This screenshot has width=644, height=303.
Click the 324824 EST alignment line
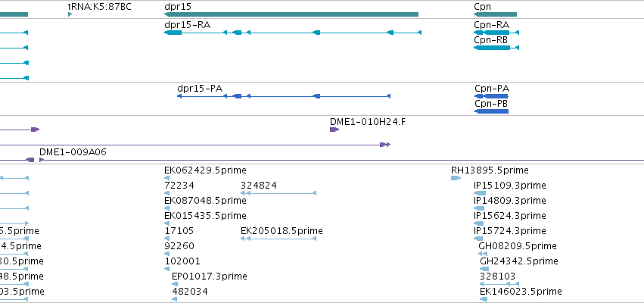(x=278, y=193)
